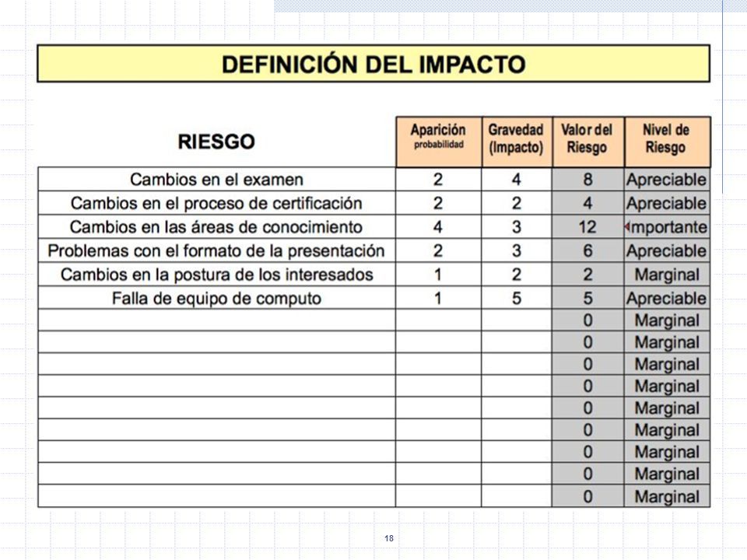Select Gravedad value for "formato de la presentación" row

[517, 251]
